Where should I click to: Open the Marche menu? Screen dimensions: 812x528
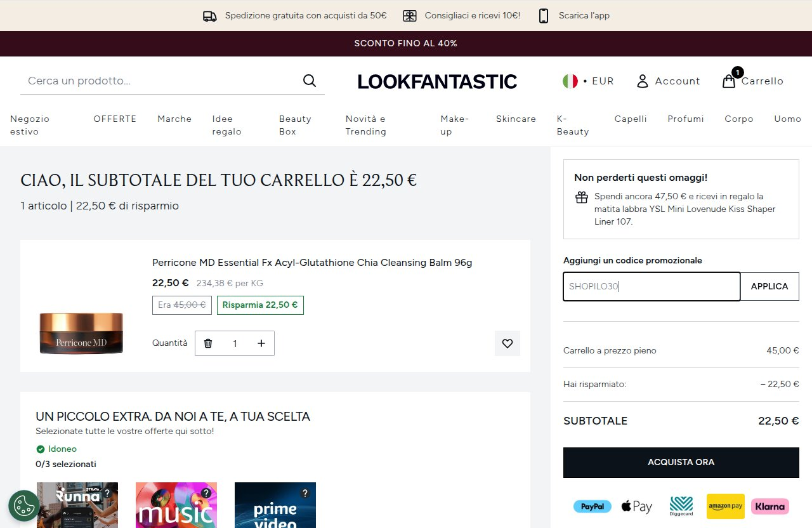(174, 119)
